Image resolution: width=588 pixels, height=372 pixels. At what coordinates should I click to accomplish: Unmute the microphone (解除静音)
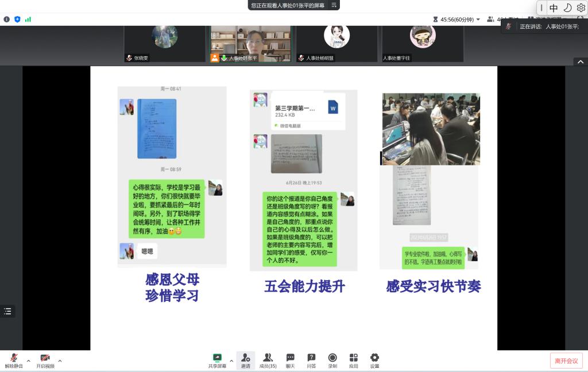click(14, 360)
